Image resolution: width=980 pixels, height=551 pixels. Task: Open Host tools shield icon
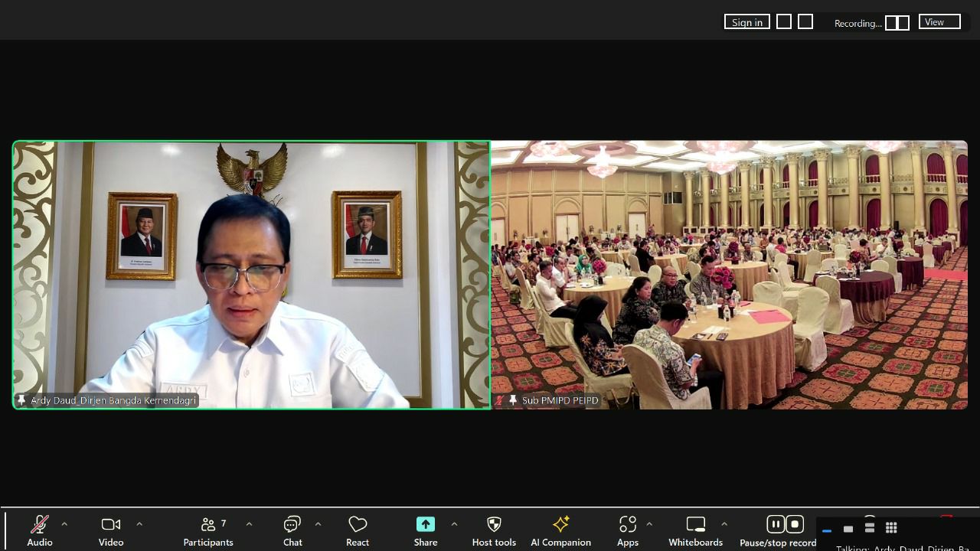coord(494,530)
